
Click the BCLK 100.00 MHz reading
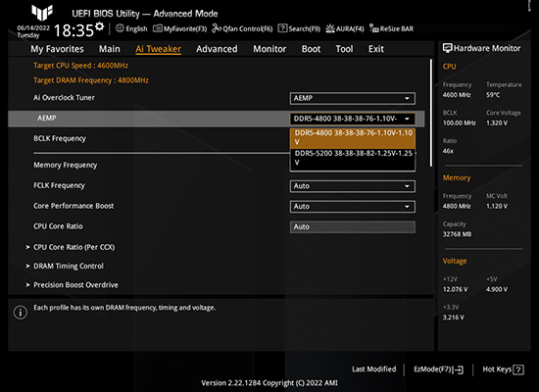[459, 123]
